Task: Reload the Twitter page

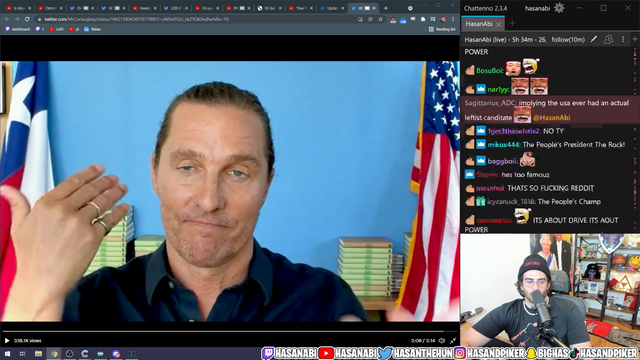Action: pyautogui.click(x=27, y=19)
